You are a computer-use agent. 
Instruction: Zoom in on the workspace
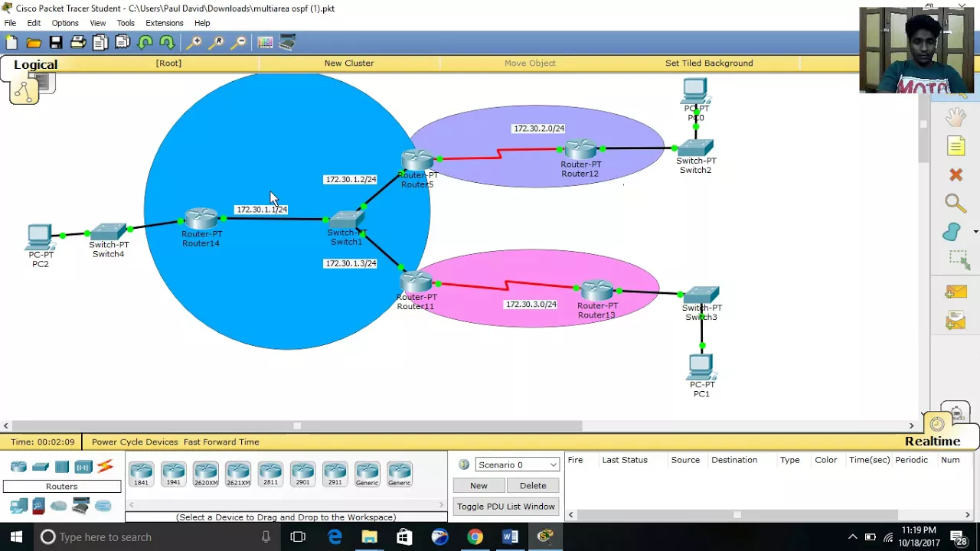194,43
